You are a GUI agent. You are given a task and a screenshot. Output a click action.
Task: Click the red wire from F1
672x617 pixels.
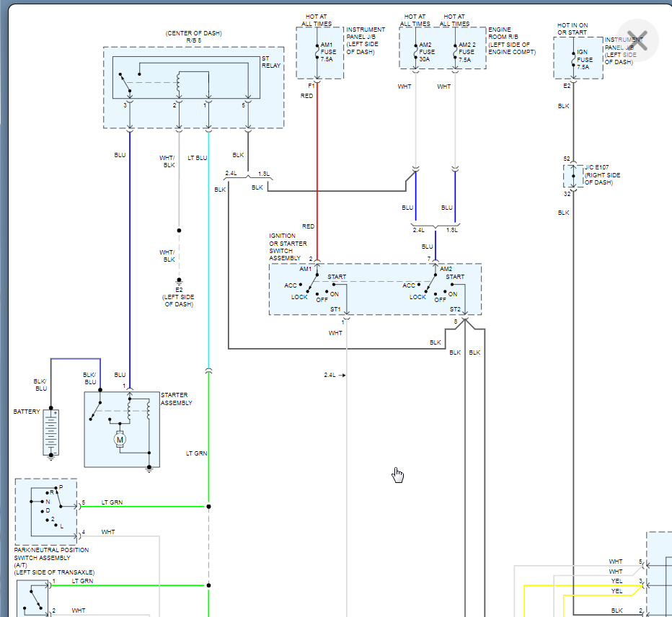click(317, 172)
